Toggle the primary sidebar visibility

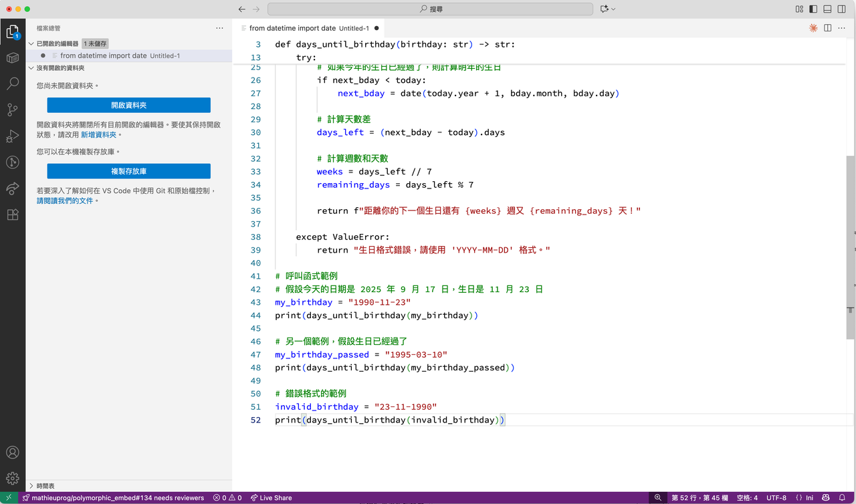click(813, 9)
